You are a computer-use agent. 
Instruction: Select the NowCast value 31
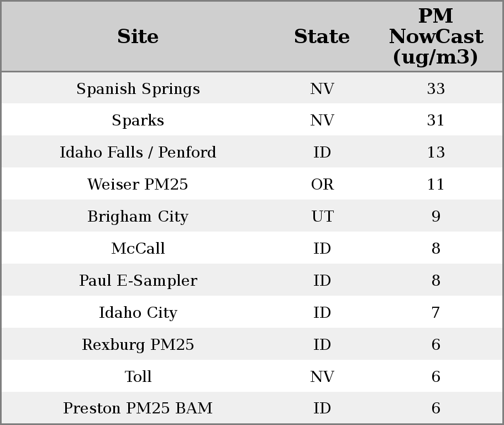(x=435, y=120)
